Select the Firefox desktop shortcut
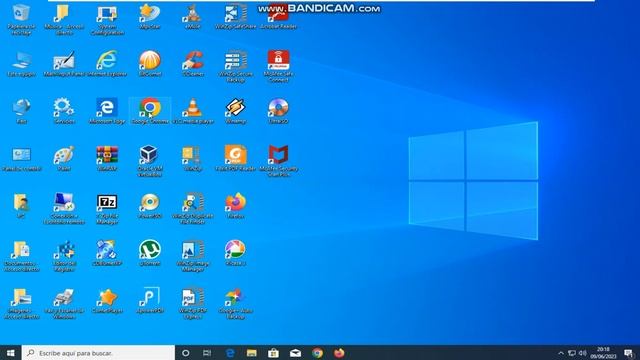 (x=236, y=206)
